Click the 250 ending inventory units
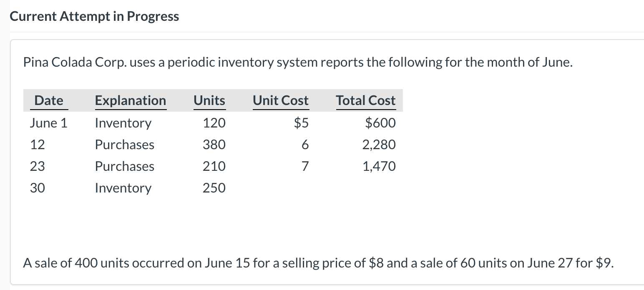The height and width of the screenshot is (290, 644). [214, 188]
